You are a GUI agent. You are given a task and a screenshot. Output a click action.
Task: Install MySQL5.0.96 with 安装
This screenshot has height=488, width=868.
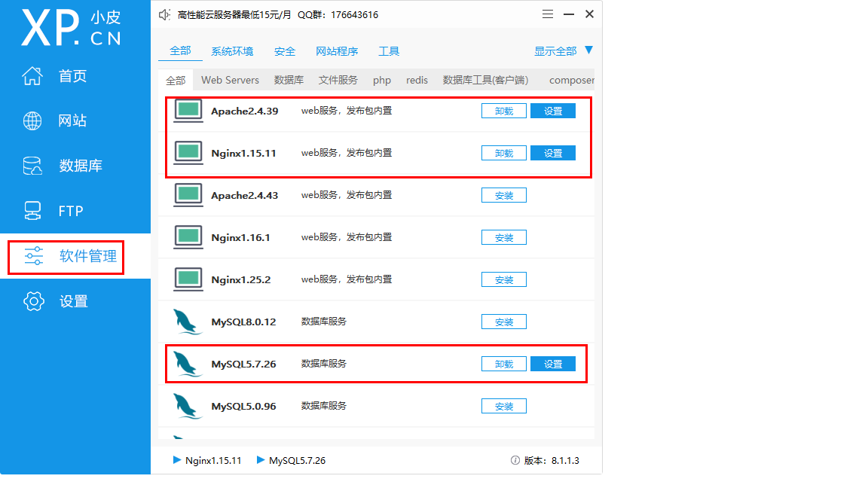pos(504,406)
